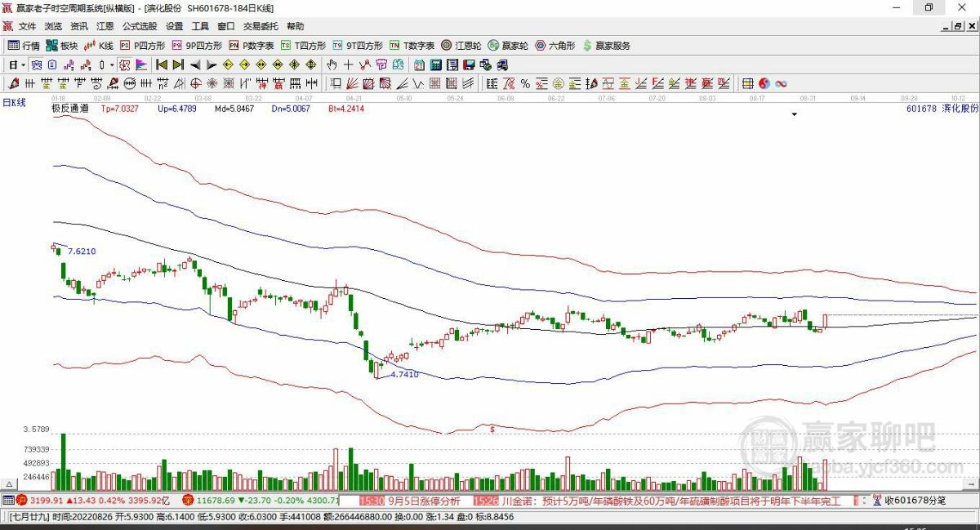Expand the candlestick type dropdown arrow

pos(112,65)
